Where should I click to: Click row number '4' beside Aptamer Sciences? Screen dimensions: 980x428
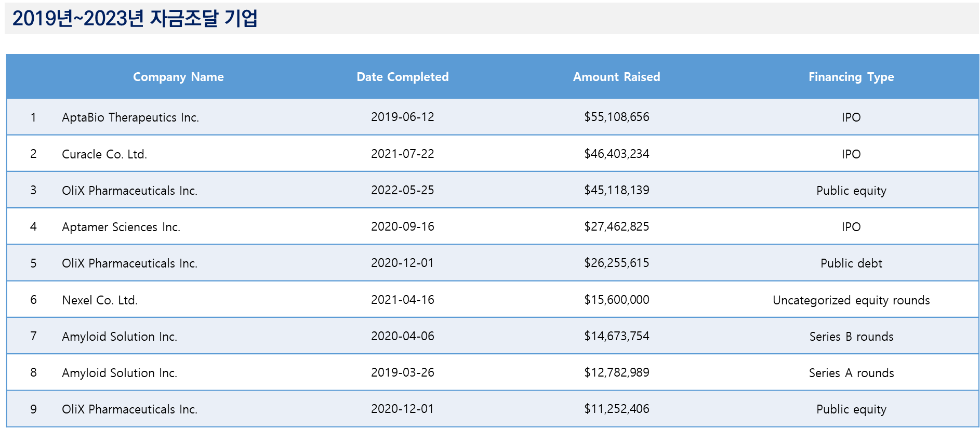click(33, 226)
